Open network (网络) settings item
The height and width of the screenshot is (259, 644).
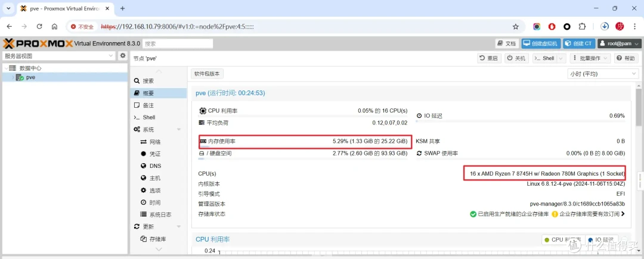pos(159,142)
